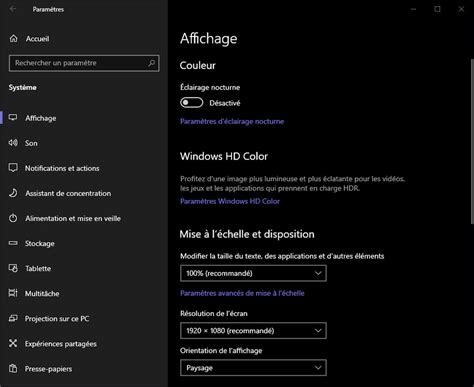474x387 pixels.
Task: Open Alimentation et mise en veille
Action: pyautogui.click(x=84, y=218)
